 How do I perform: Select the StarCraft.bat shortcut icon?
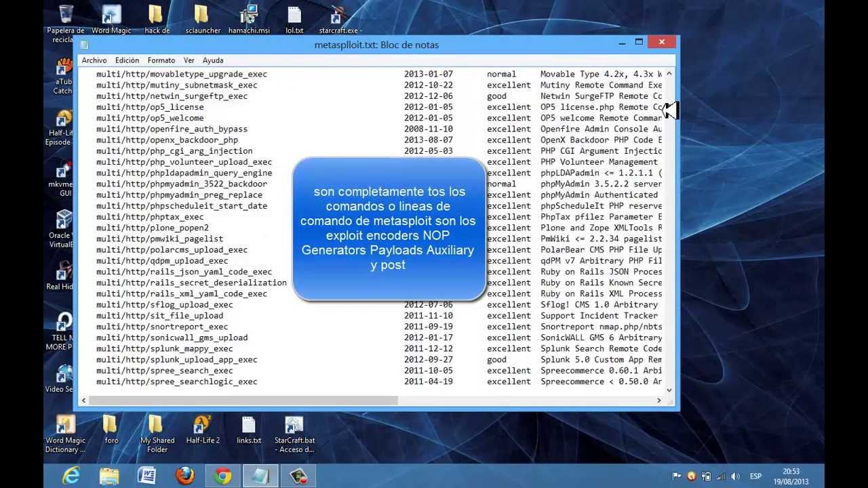pos(294,434)
